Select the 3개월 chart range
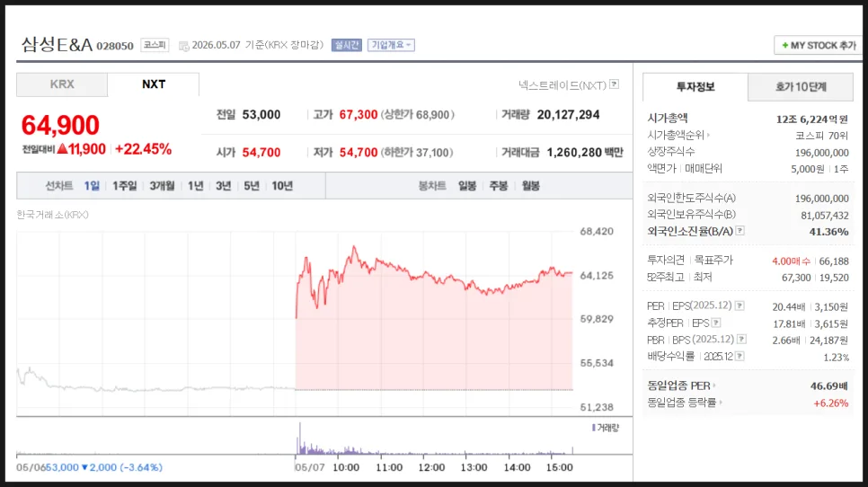 tap(162, 186)
